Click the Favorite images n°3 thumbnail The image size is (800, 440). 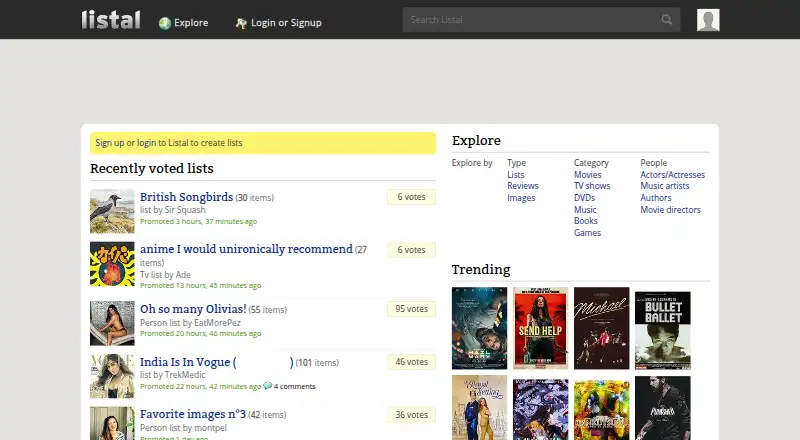(112, 423)
